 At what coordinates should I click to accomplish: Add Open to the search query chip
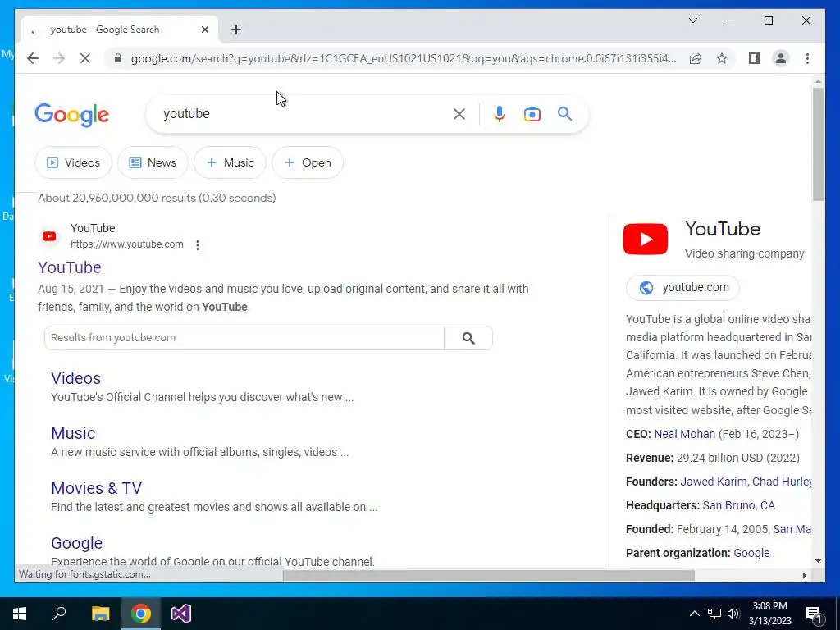(308, 162)
